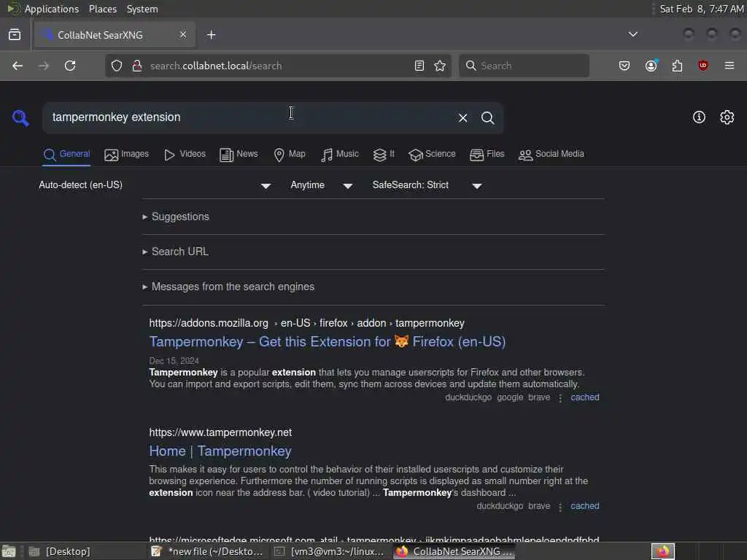Switch to the News search tab
This screenshot has height=560, width=747.
coord(239,155)
